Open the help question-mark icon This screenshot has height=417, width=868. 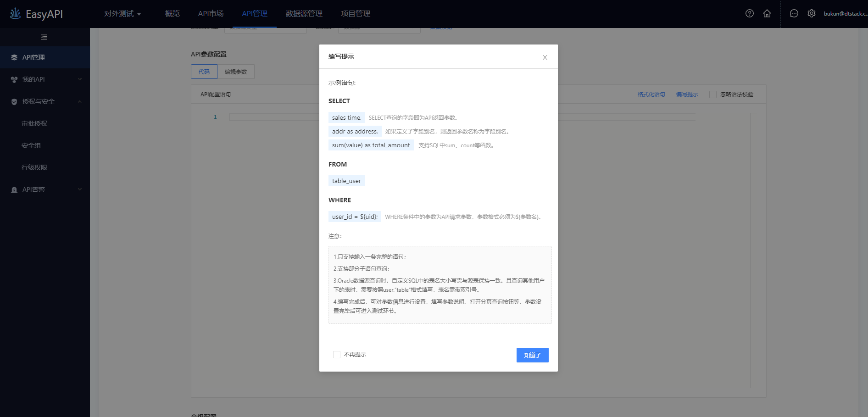click(750, 14)
